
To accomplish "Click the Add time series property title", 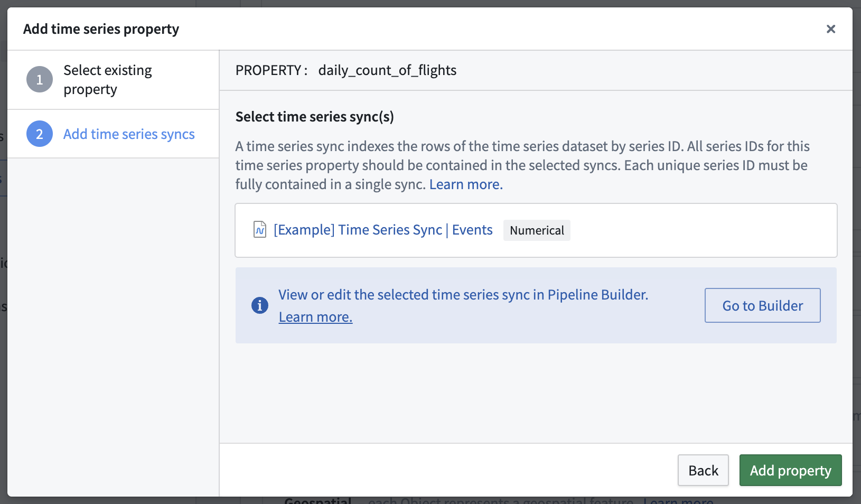I will click(101, 29).
